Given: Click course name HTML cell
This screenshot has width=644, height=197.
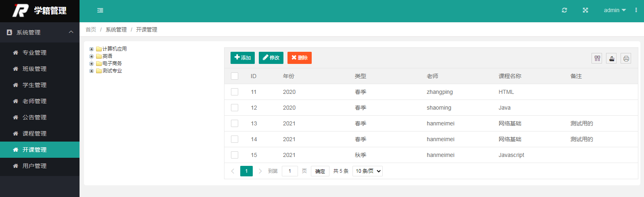Looking at the screenshot, I should pos(506,92).
